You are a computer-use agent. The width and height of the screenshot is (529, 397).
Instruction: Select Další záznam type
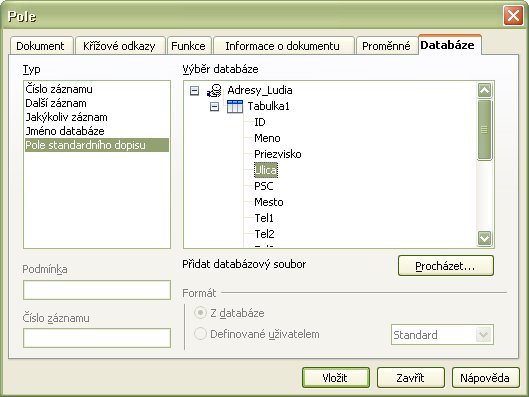coord(96,103)
